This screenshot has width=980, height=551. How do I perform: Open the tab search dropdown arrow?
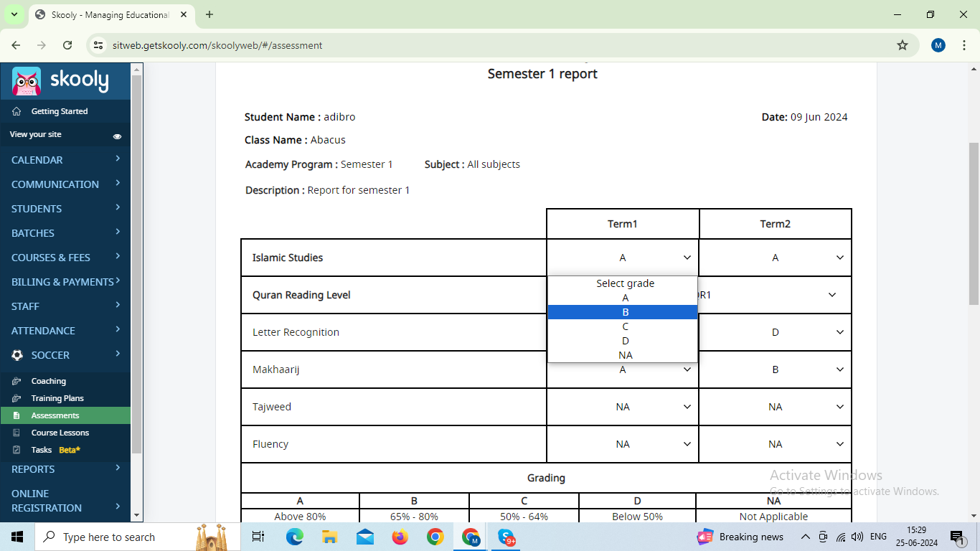tap(14, 14)
